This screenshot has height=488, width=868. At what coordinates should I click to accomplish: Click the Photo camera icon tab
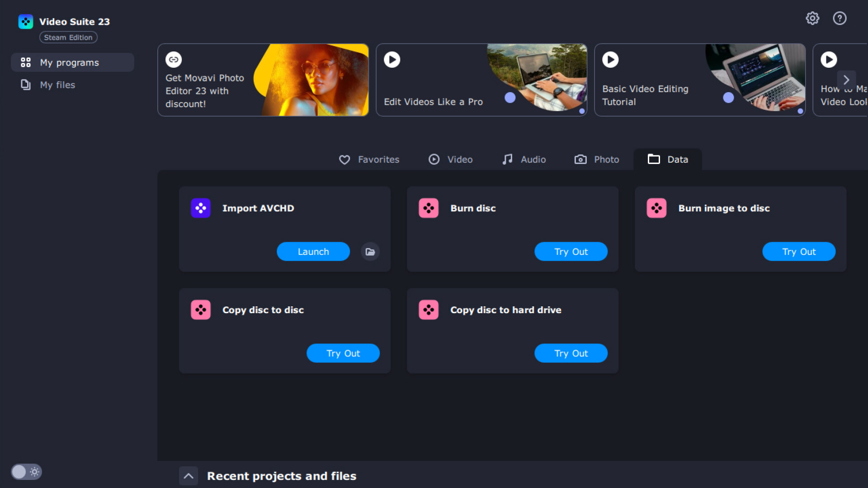point(597,159)
